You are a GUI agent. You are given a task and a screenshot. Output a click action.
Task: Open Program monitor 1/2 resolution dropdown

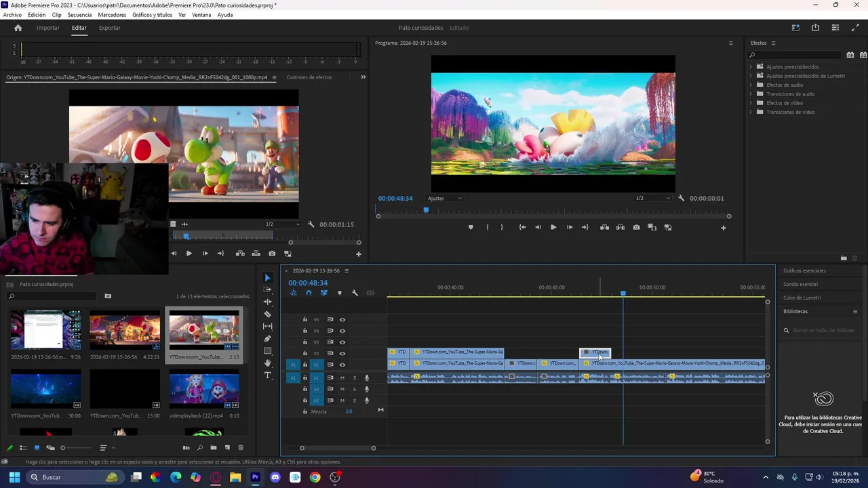pyautogui.click(x=652, y=198)
